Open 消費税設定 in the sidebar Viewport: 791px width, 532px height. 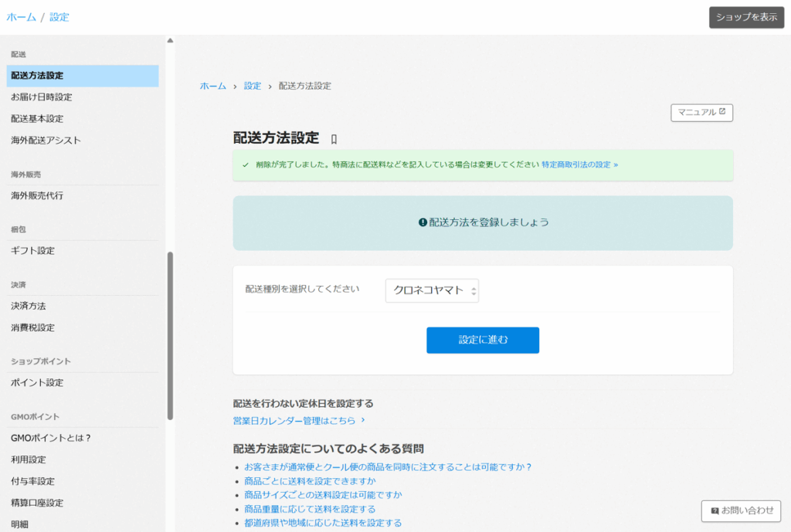(x=32, y=328)
